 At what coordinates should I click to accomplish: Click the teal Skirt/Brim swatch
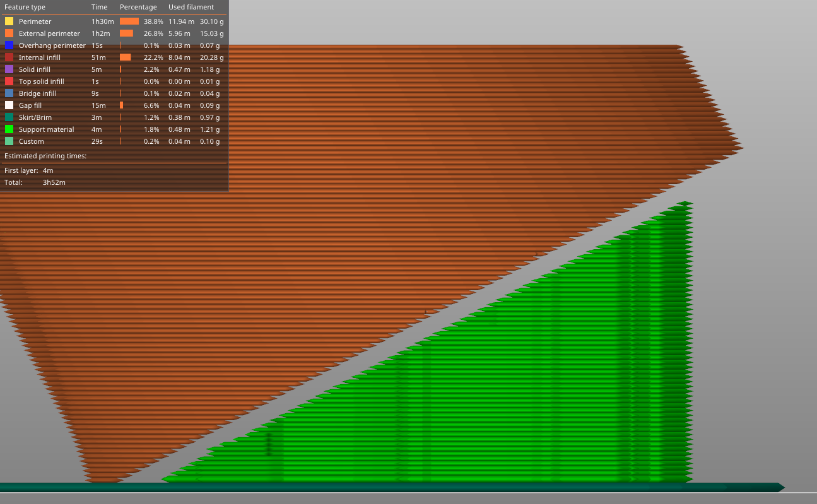(x=9, y=117)
